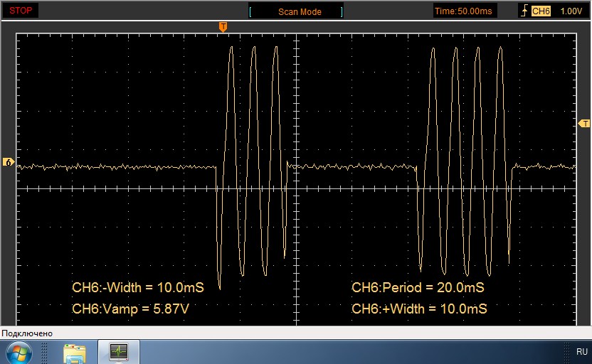Select the CH6:+Width measurement readout
This screenshot has width=592, height=364.
pos(419,309)
